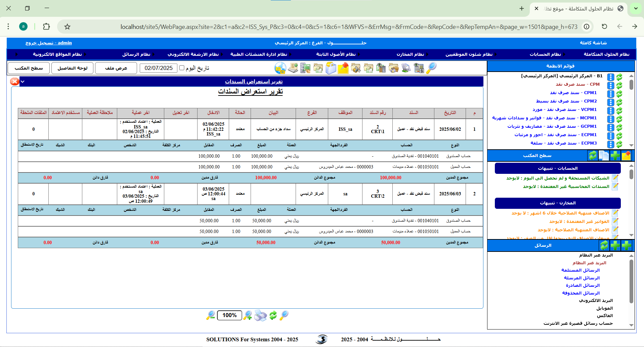644x347 pixels.
Task: Toggle the today date checkbox
Action: tap(182, 68)
